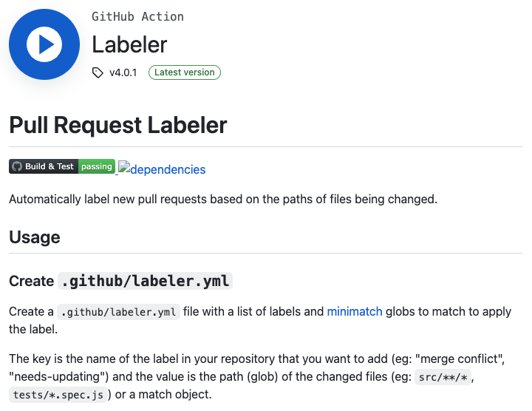This screenshot has height=411, width=532.
Task: Click the Latest version pill badge
Action: [x=185, y=72]
